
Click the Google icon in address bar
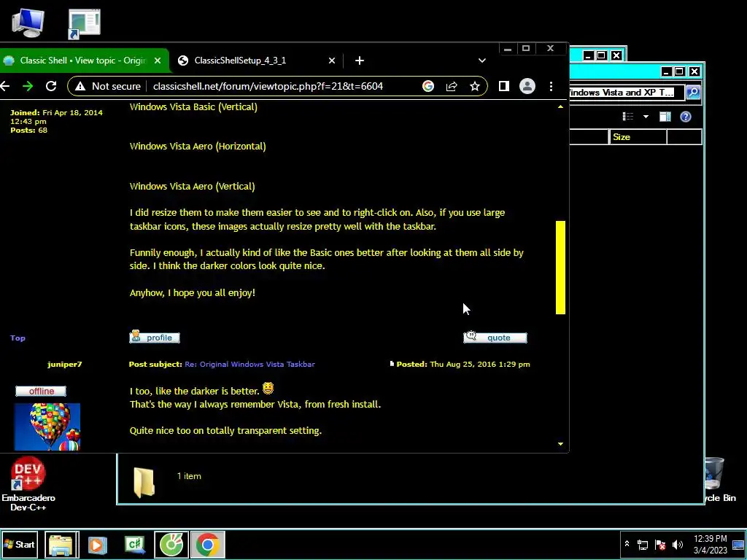pyautogui.click(x=427, y=86)
